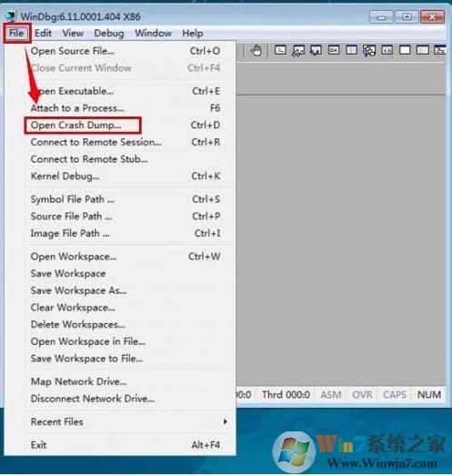
Task: Click the hand breakpoint icon in toolbar
Action: coord(256,50)
